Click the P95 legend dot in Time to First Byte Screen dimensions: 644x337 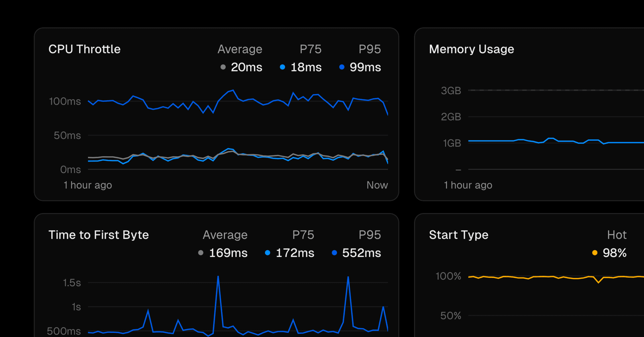(x=334, y=253)
